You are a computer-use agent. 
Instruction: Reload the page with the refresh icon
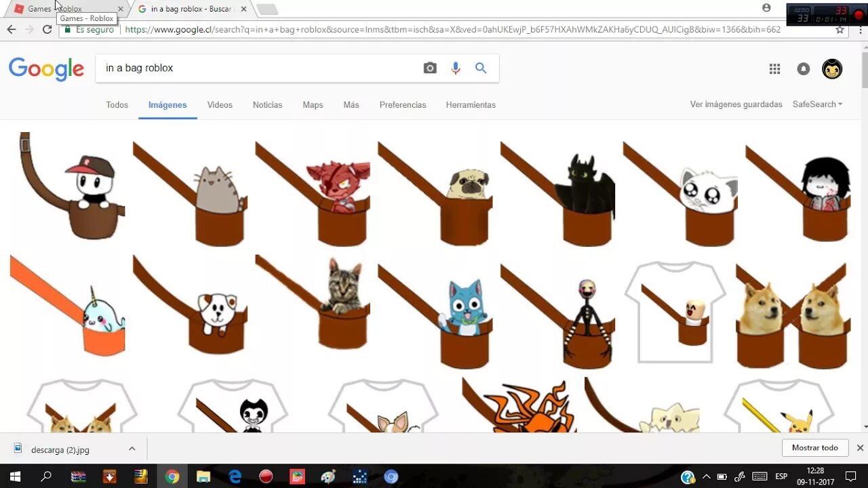[47, 30]
